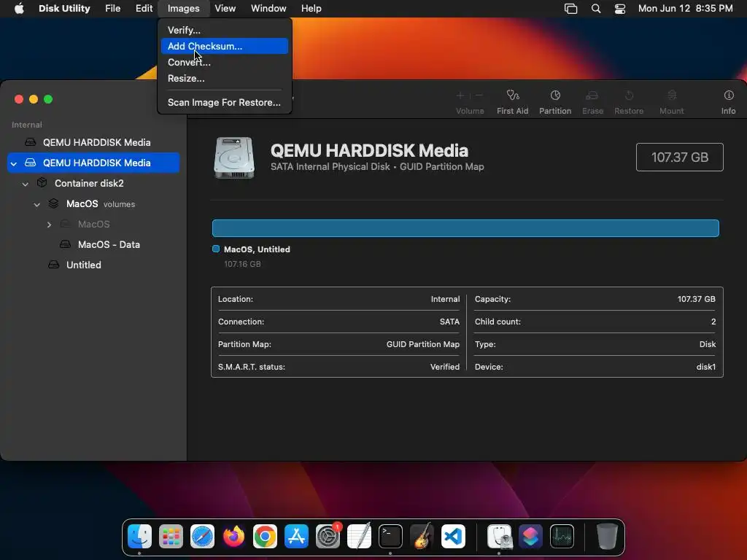Click the Images menu title
This screenshot has width=747, height=560.
point(183,8)
